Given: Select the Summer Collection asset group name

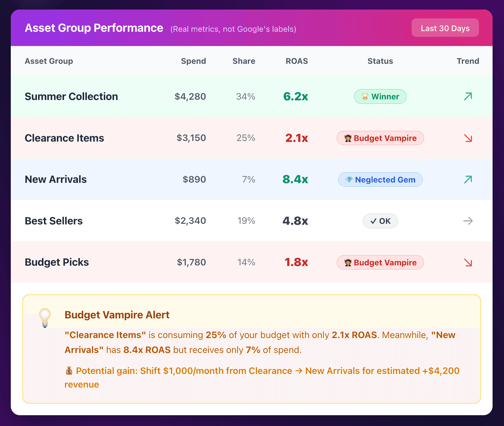Looking at the screenshot, I should pyautogui.click(x=71, y=97).
